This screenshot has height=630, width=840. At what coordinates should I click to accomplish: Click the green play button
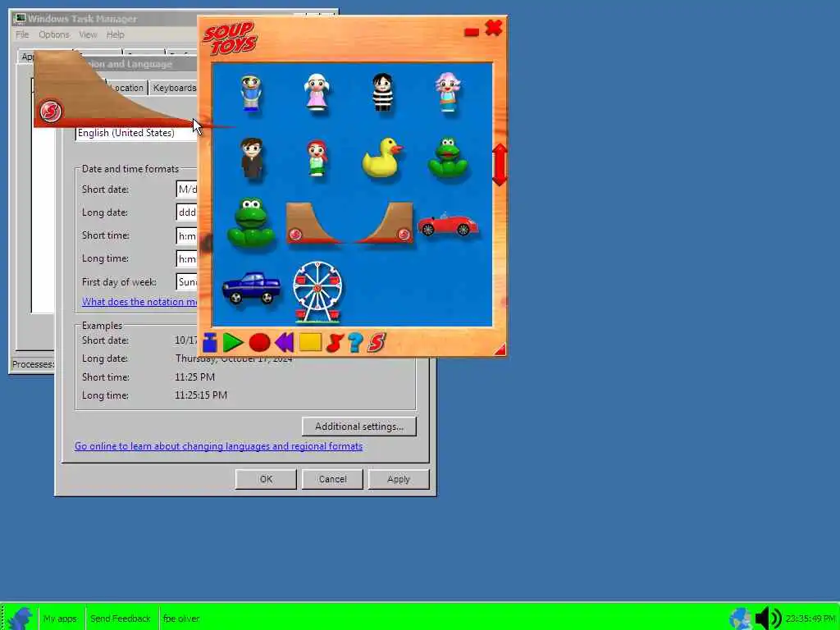(233, 342)
